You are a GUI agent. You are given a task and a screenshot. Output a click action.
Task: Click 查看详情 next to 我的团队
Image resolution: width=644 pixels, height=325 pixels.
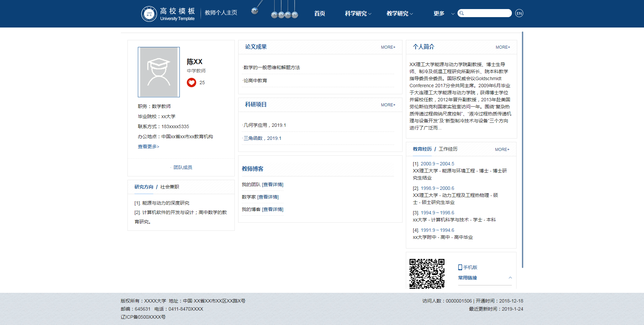coord(272,184)
